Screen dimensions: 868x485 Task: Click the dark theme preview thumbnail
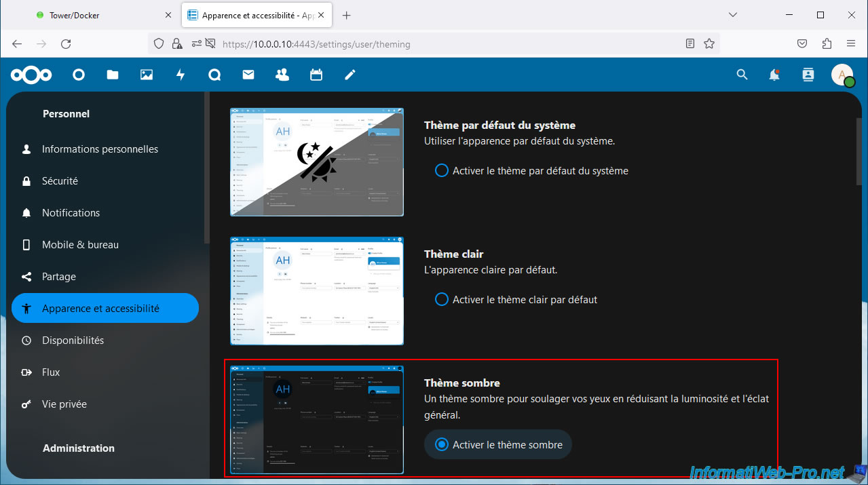(x=317, y=420)
